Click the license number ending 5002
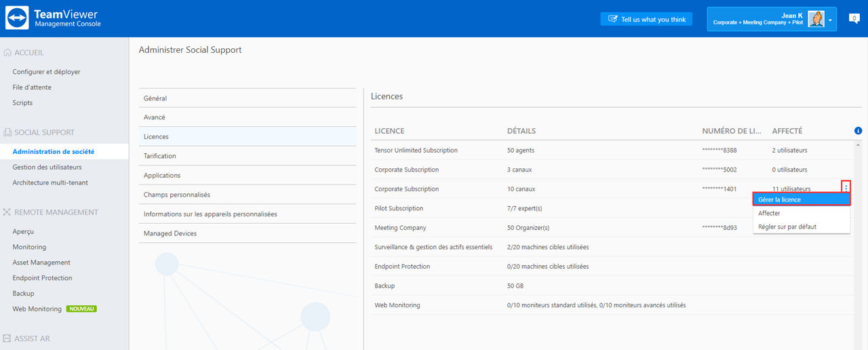Viewport: 868px width, 350px height. tap(719, 170)
